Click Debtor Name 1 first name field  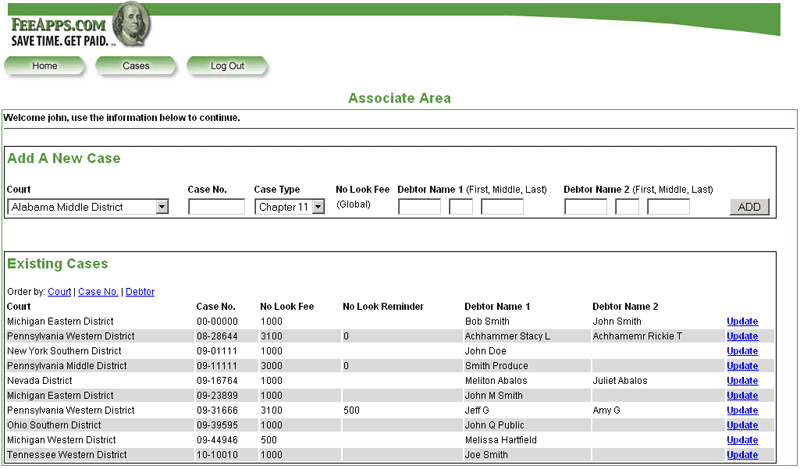click(x=419, y=207)
